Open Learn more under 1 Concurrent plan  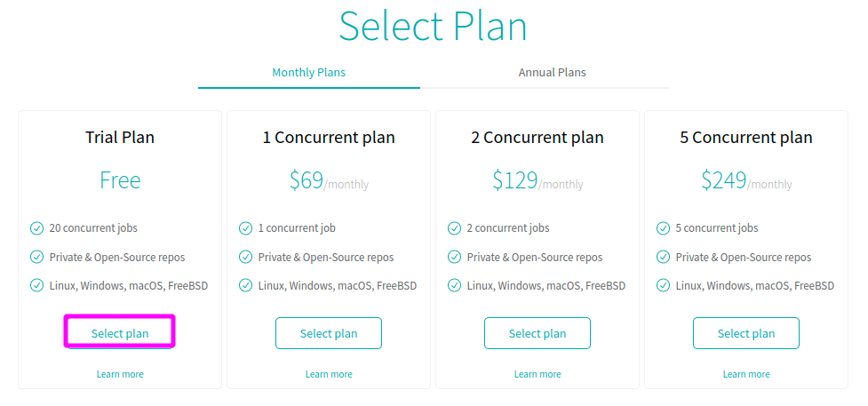pos(329,374)
